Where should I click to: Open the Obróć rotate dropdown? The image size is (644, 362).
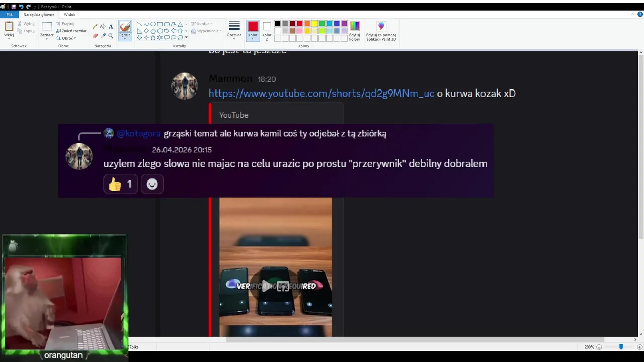66,38
